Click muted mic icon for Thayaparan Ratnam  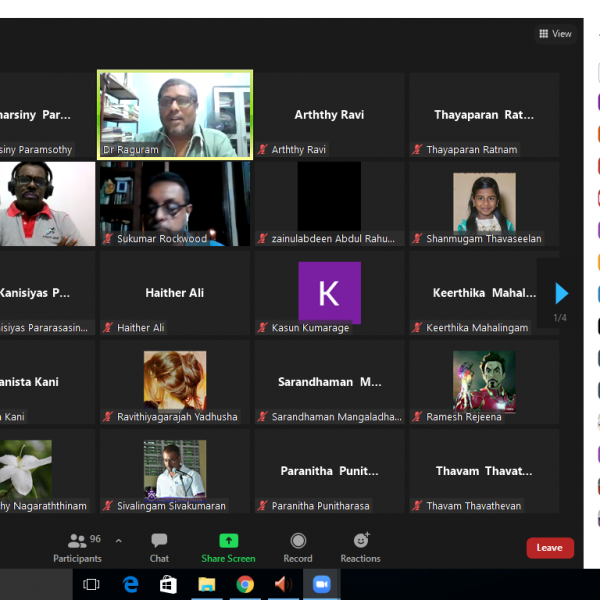point(417,149)
